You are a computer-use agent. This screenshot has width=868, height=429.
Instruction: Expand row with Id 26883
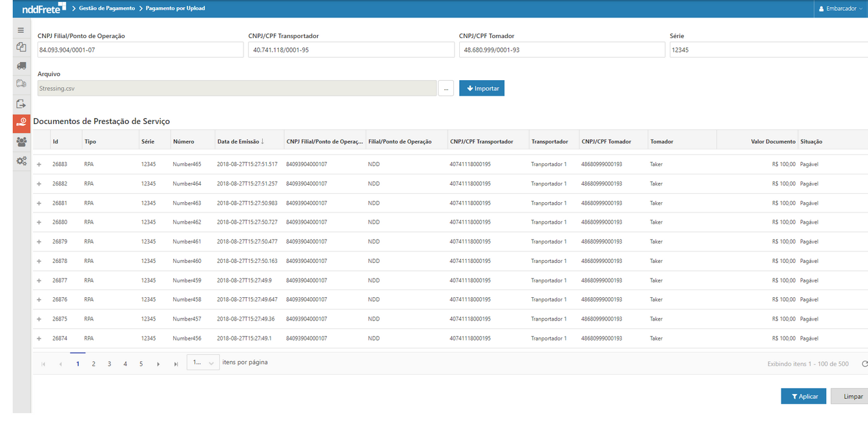(x=39, y=165)
